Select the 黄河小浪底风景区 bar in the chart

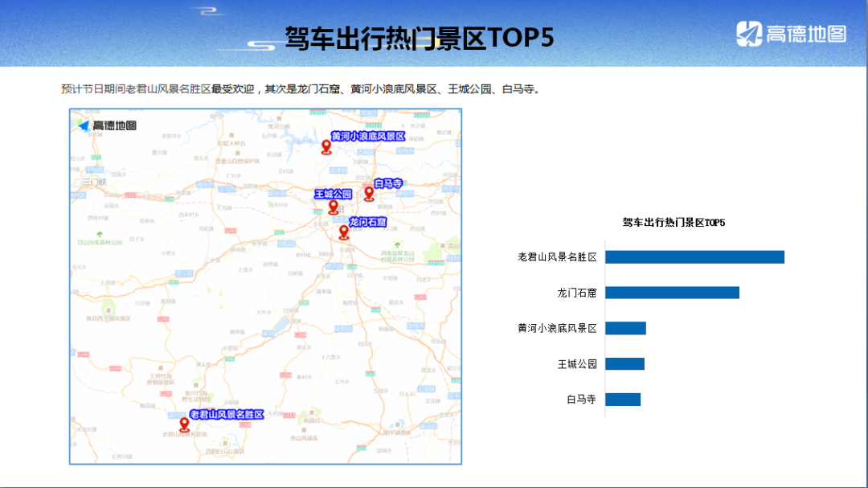coord(625,328)
